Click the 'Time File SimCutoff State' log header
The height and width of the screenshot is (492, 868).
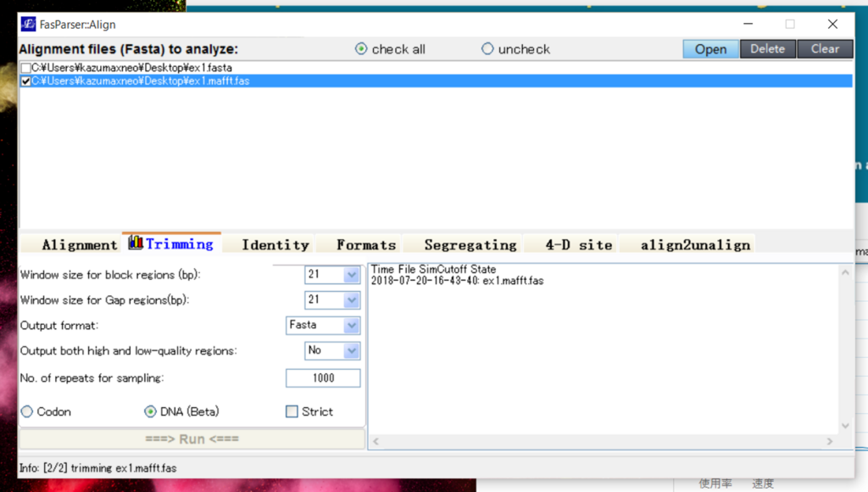coord(433,269)
